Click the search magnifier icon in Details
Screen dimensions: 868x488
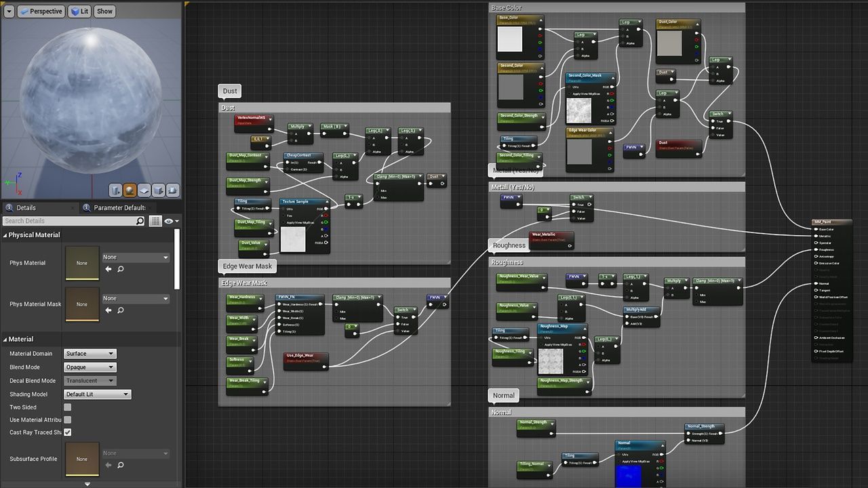(x=140, y=221)
